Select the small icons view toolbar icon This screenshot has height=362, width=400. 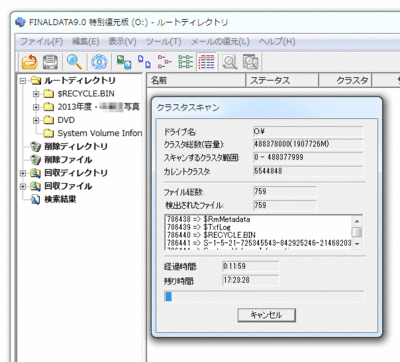click(x=144, y=62)
